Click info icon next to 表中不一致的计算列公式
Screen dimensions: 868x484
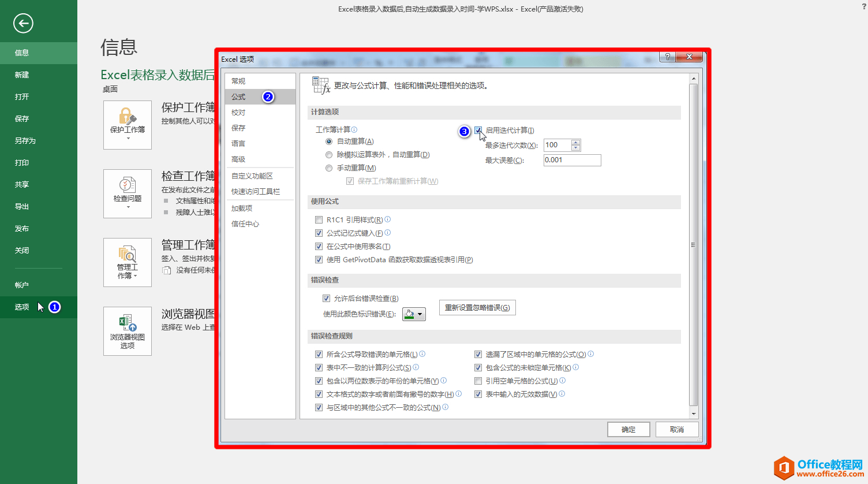point(416,367)
